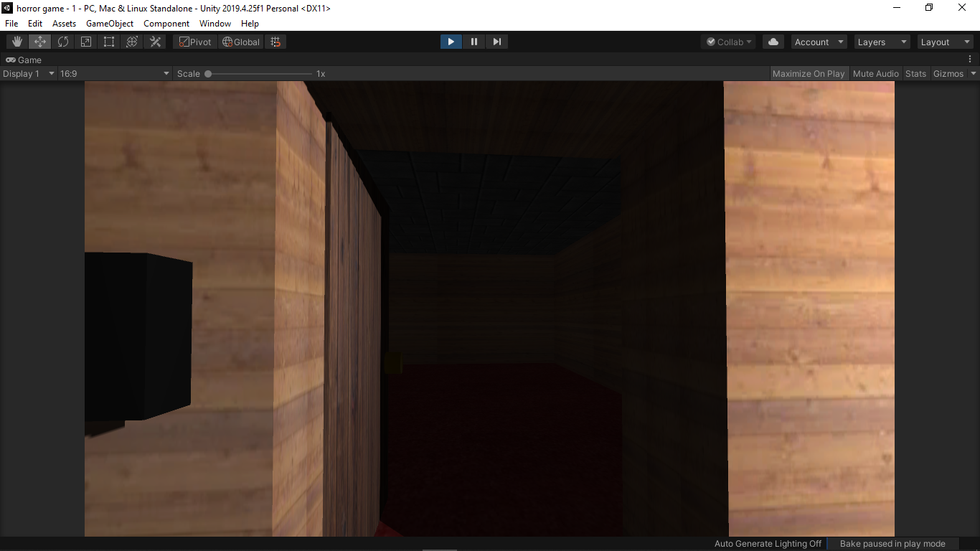Toggle Maximize On Play
Viewport: 980px width, 551px height.
pyautogui.click(x=809, y=73)
